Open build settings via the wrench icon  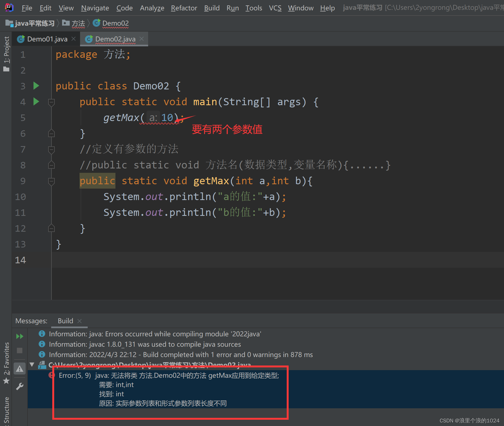[x=19, y=386]
